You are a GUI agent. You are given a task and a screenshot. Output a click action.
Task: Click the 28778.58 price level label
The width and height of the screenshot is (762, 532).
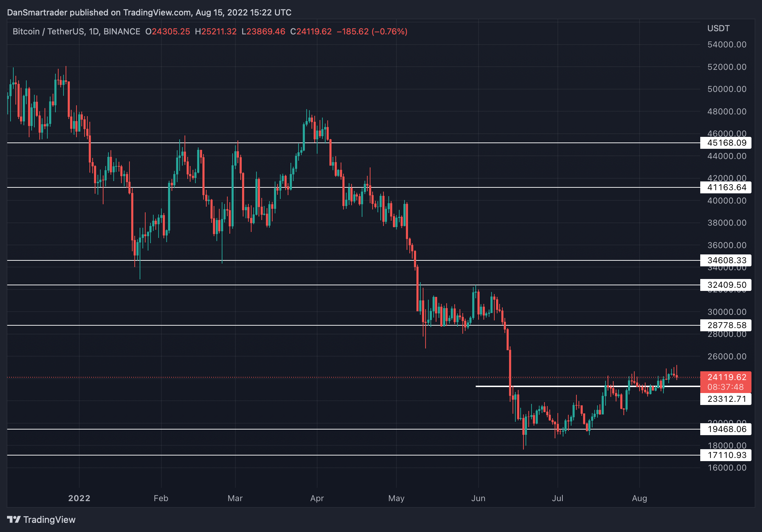click(726, 325)
